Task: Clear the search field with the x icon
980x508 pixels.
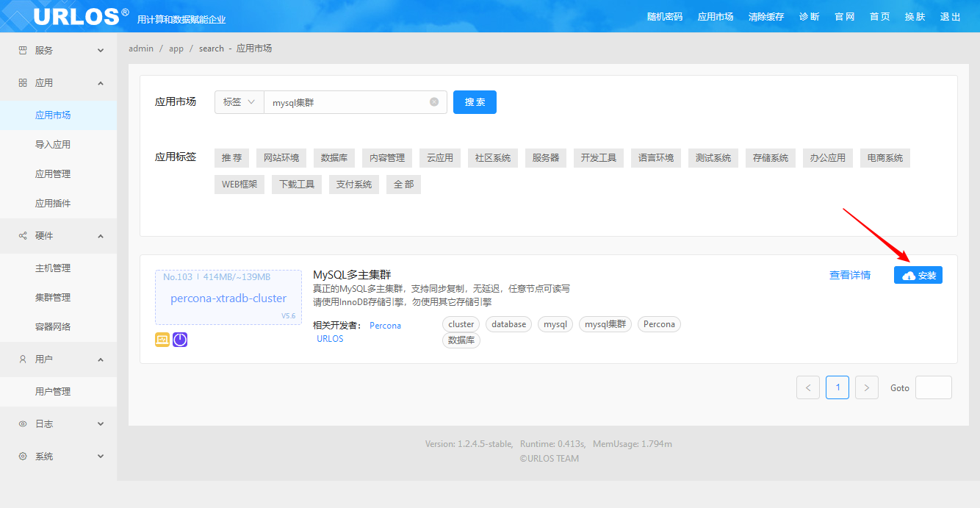Action: (434, 102)
